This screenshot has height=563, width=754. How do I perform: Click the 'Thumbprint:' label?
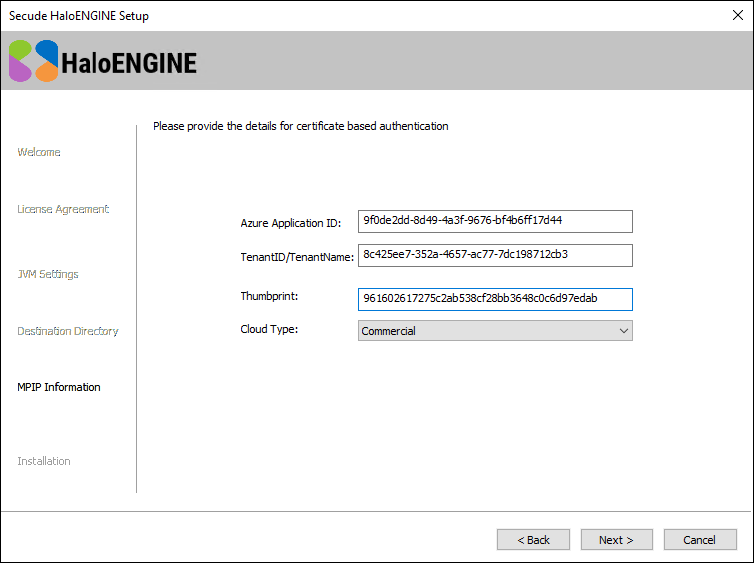[269, 296]
